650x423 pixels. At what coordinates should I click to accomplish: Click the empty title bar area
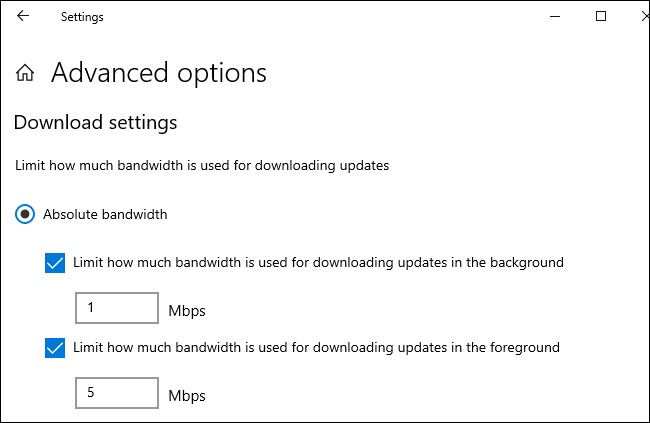[x=323, y=17]
